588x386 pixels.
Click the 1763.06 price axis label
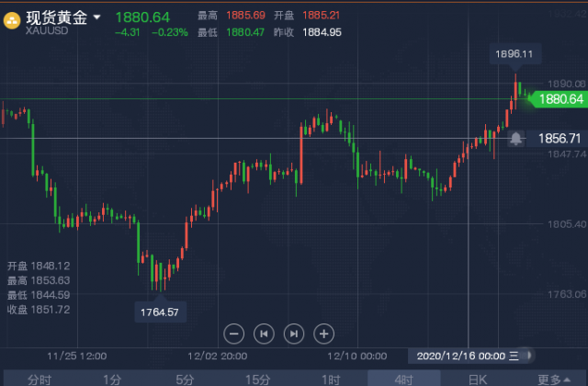pyautogui.click(x=567, y=294)
